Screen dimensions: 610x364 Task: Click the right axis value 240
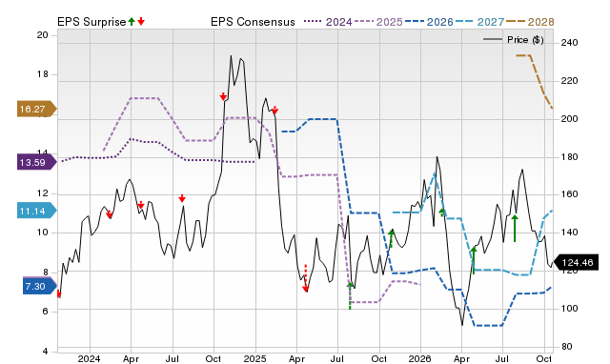tap(569, 42)
